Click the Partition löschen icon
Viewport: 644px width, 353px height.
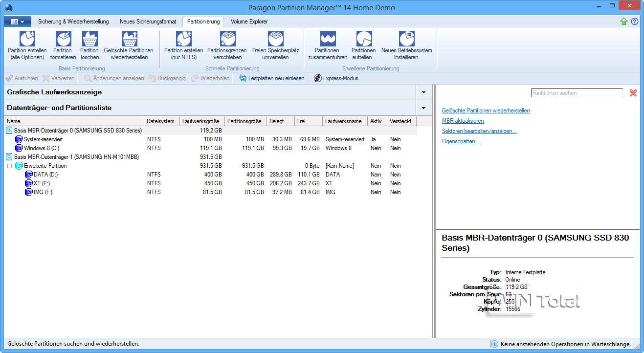pyautogui.click(x=89, y=44)
